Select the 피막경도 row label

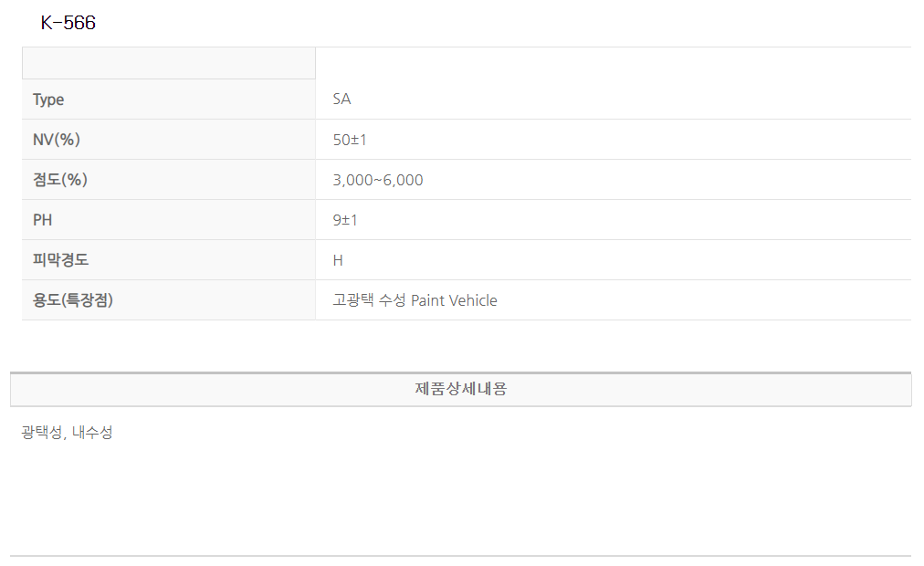coord(60,260)
